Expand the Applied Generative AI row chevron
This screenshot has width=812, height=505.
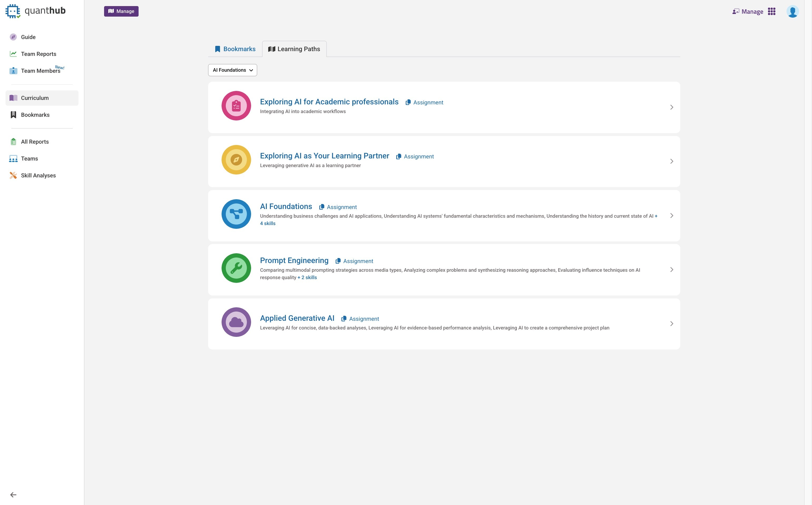(x=671, y=324)
